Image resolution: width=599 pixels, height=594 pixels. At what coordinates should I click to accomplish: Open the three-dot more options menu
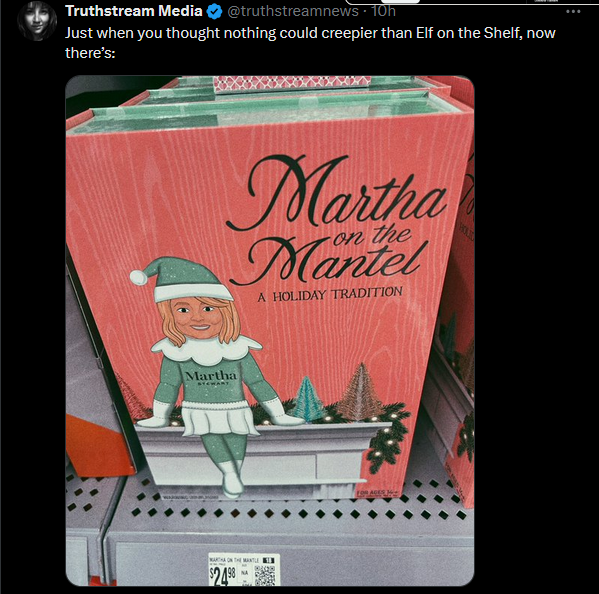pos(573,11)
